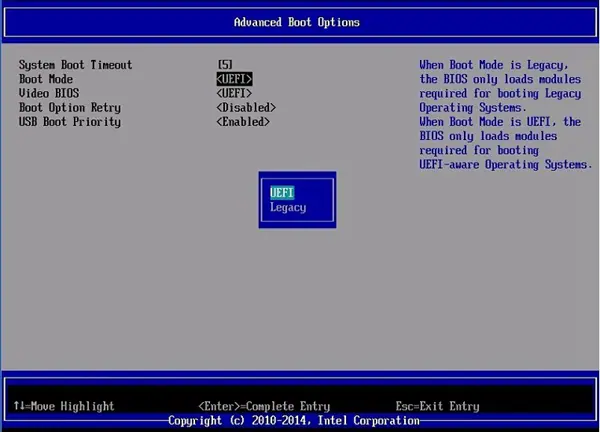Click the Esc=Exit Entry hint

pyautogui.click(x=437, y=406)
